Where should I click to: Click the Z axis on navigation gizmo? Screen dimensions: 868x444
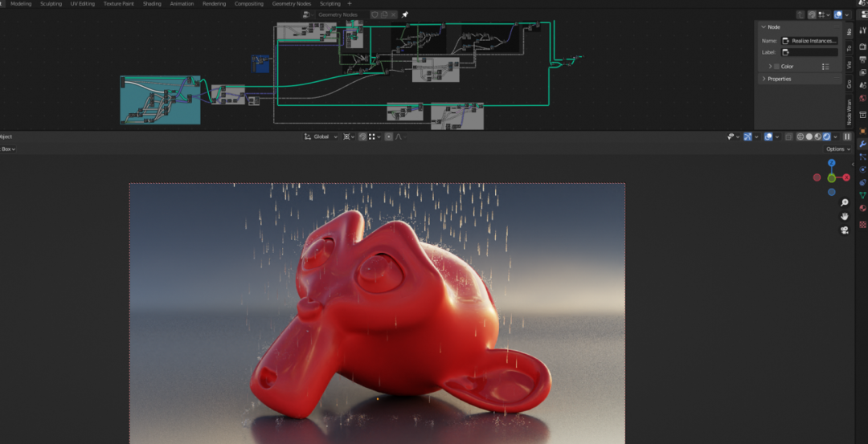(x=832, y=163)
